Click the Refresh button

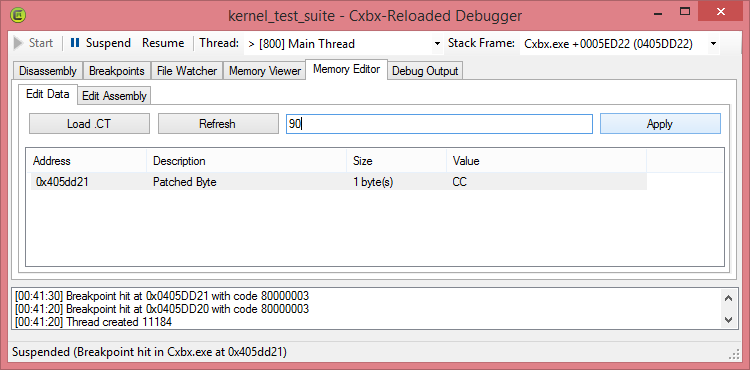pyautogui.click(x=218, y=124)
